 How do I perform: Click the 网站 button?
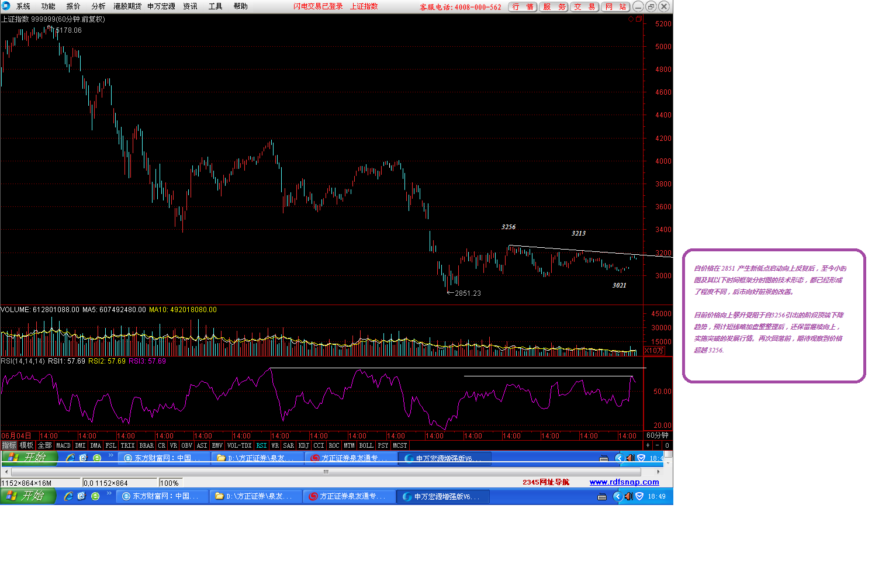coord(616,7)
